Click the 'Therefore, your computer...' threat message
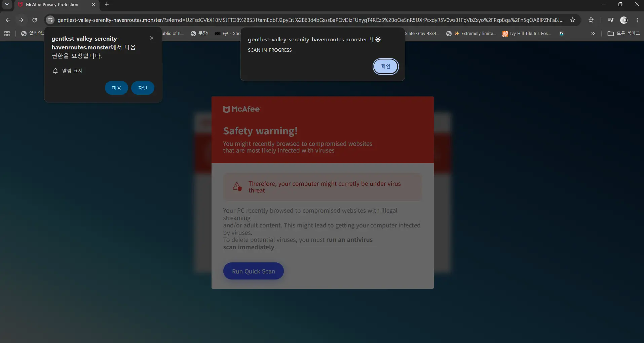The height and width of the screenshot is (343, 644). tap(325, 187)
